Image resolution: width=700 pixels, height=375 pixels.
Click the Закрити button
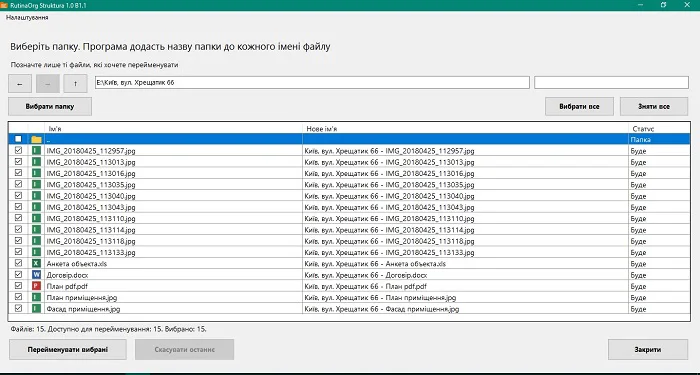(x=648, y=350)
